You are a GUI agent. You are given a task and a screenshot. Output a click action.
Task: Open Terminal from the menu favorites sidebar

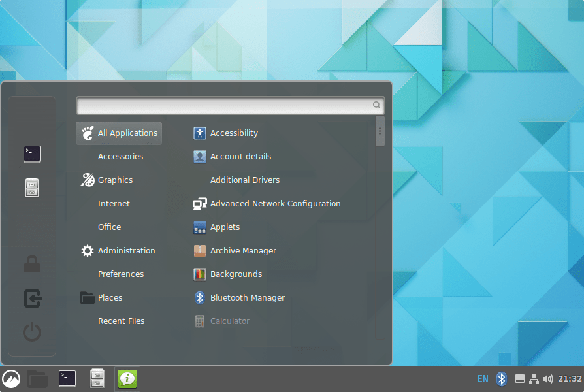tap(32, 154)
